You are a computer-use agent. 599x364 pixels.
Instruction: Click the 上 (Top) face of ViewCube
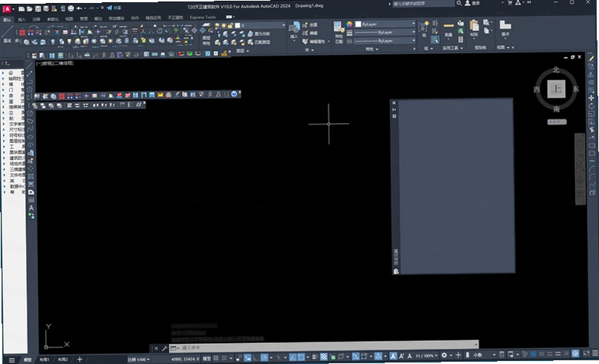556,89
